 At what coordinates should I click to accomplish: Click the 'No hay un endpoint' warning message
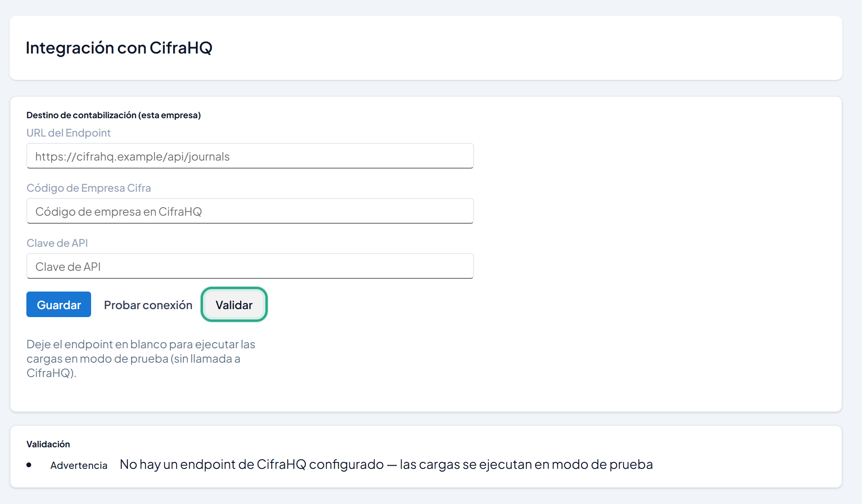coord(386,464)
